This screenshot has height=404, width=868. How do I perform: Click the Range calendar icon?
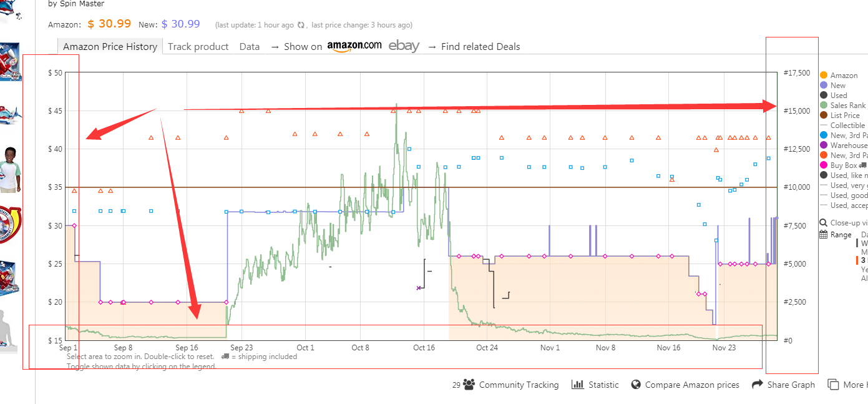pos(824,235)
